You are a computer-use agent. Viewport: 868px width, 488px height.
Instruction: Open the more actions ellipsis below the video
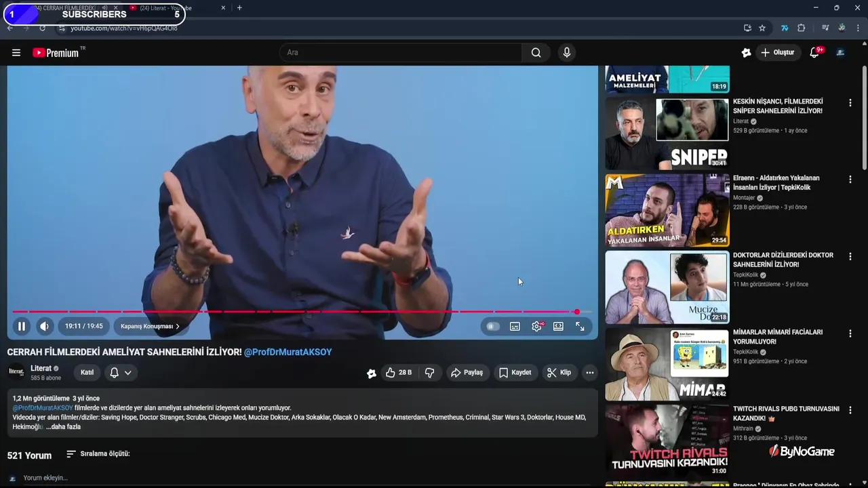click(590, 372)
